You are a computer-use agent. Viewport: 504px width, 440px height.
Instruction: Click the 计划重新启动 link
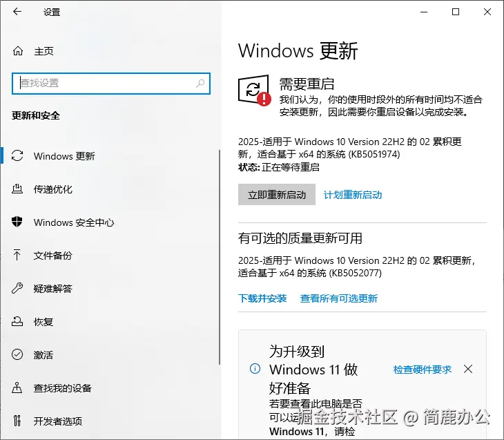click(x=353, y=195)
